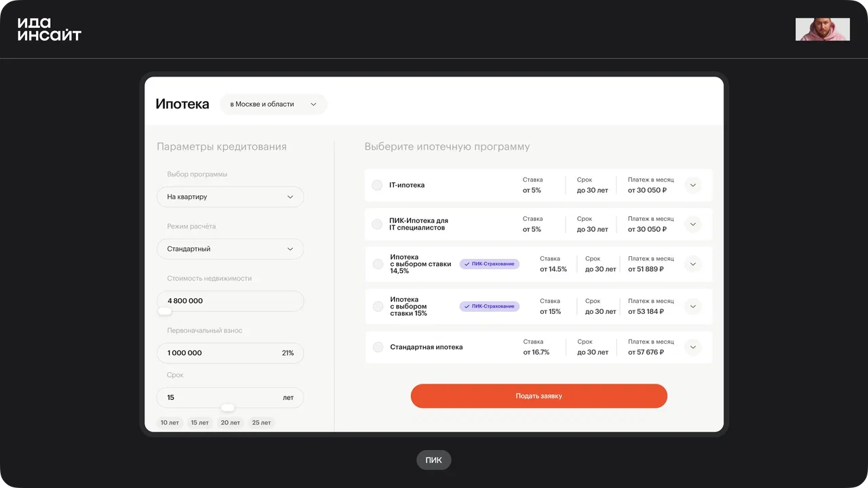The image size is (868, 488).
Task: Select the '25 лет' term chip
Action: click(x=261, y=422)
